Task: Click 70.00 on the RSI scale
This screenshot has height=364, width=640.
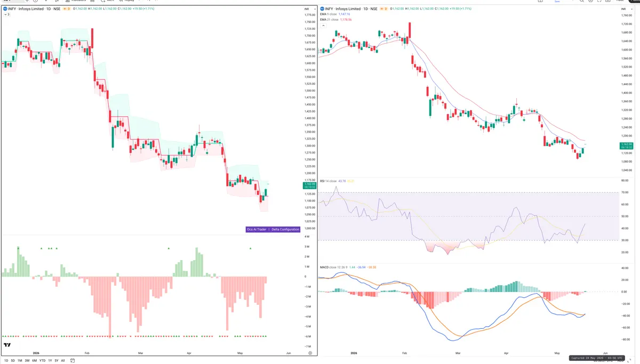Action: [625, 192]
